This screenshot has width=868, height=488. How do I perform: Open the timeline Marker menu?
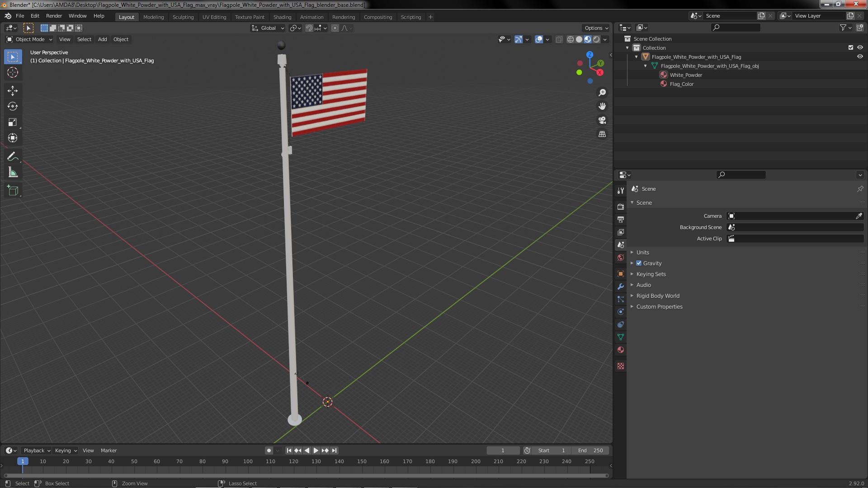coord(108,450)
